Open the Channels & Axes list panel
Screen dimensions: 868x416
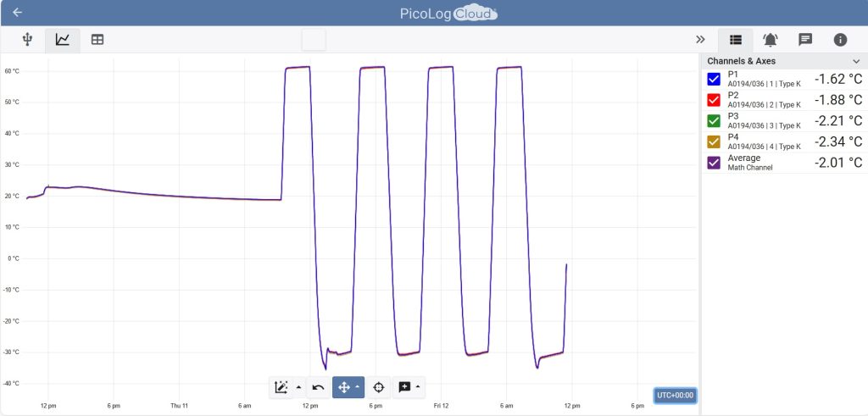[735, 40]
